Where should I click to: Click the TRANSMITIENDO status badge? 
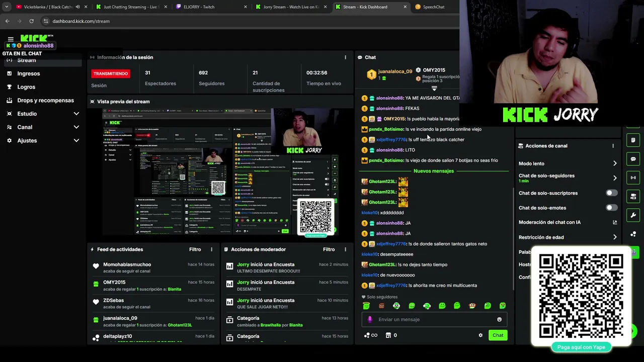[x=111, y=73]
